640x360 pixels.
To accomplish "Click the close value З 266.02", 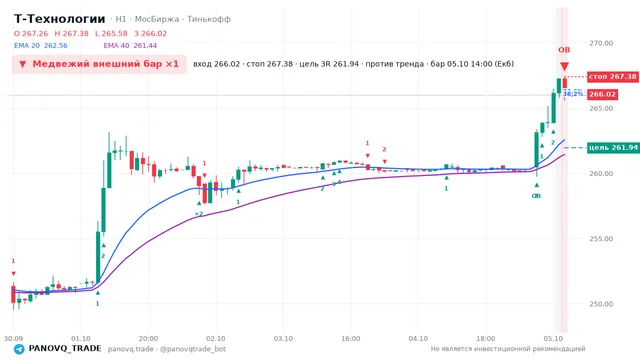I will (151, 33).
